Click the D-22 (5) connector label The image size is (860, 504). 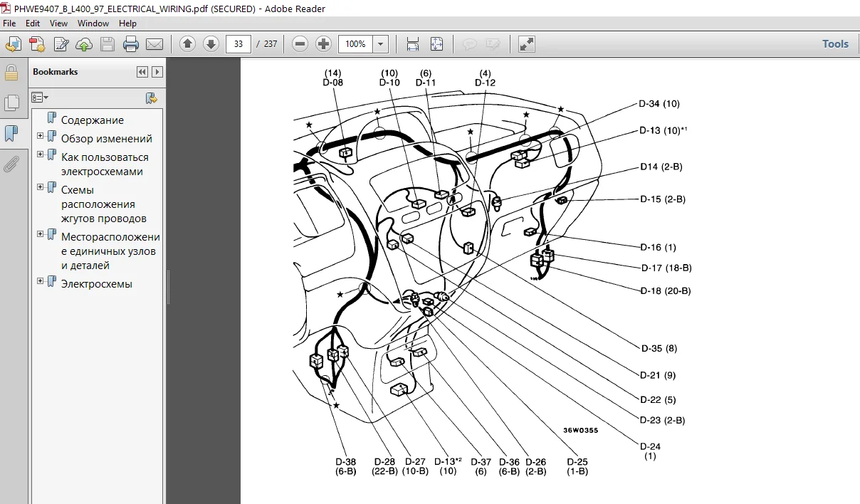(x=658, y=399)
